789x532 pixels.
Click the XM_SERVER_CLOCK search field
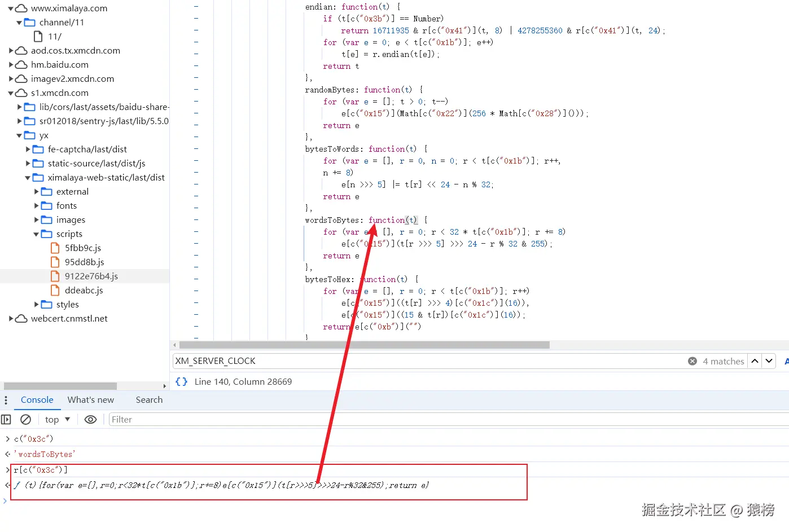429,361
